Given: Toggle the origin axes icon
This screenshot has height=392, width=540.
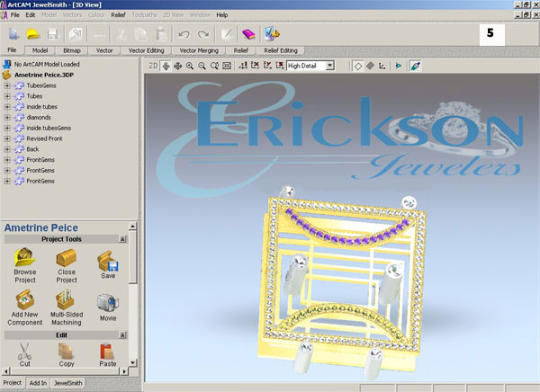Looking at the screenshot, I should [382, 66].
